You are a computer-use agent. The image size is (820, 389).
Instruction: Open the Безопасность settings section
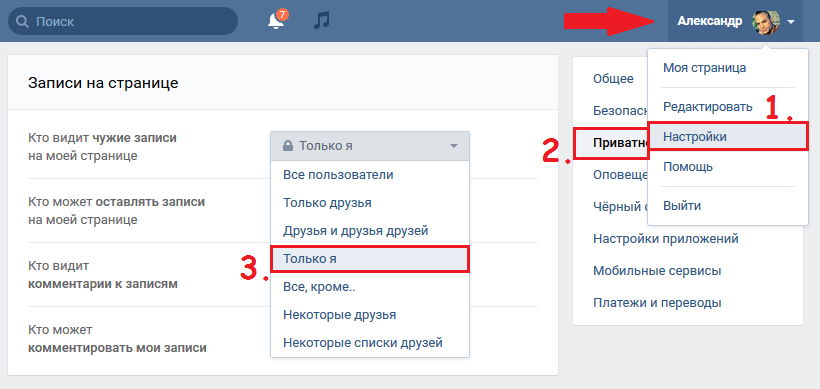pyautogui.click(x=620, y=111)
